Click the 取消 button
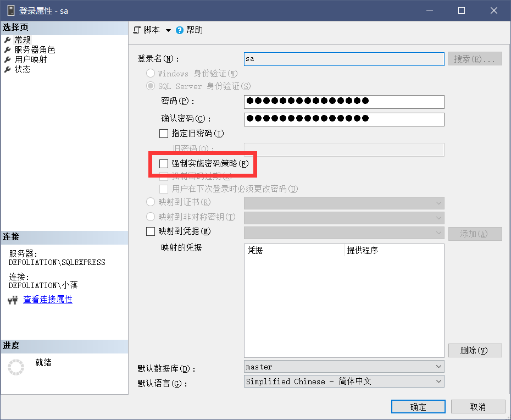The image size is (511, 420). tap(478, 407)
